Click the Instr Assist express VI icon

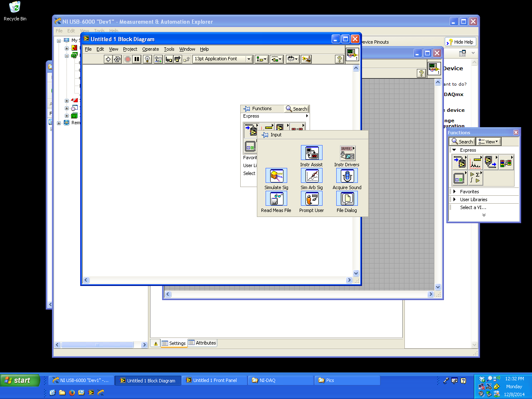pyautogui.click(x=311, y=153)
